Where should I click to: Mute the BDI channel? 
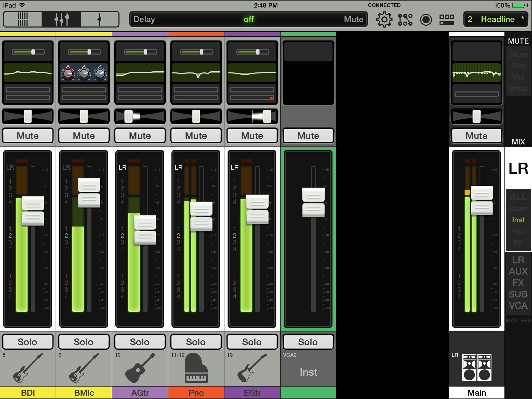[28, 136]
